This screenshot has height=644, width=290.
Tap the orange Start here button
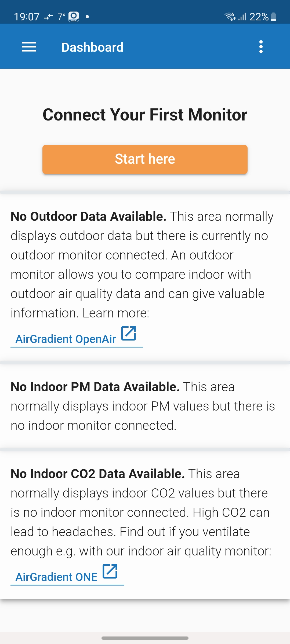(x=145, y=159)
